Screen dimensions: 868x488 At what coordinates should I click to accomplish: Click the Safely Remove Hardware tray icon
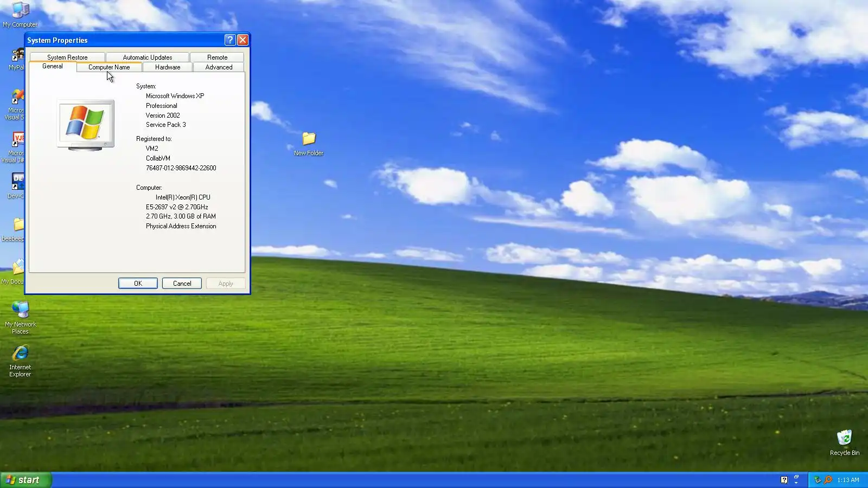click(x=818, y=480)
